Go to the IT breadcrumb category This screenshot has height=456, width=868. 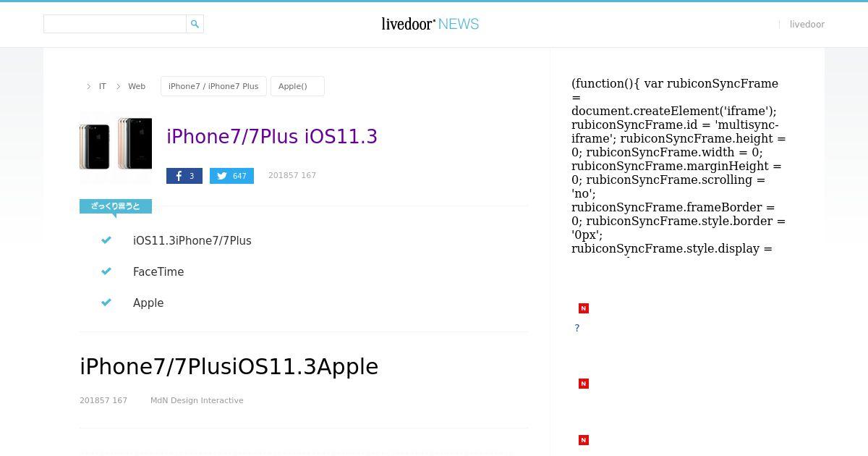coord(103,86)
